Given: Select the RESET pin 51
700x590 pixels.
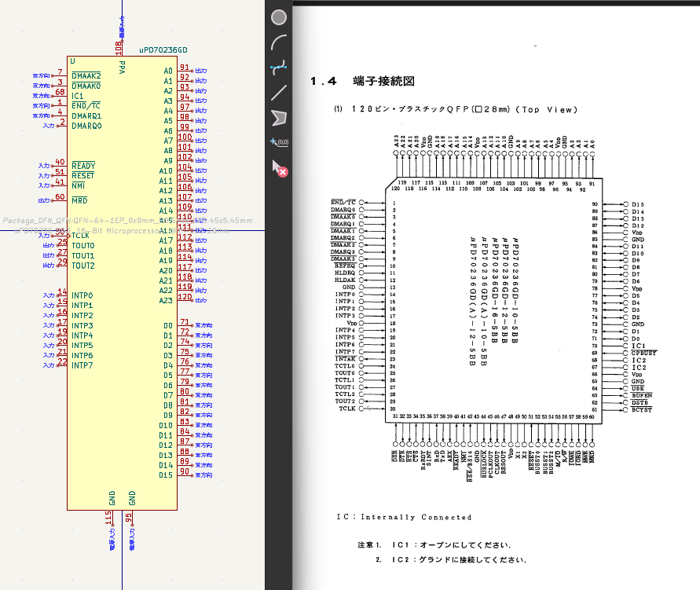Looking at the screenshot, I should coord(60,175).
